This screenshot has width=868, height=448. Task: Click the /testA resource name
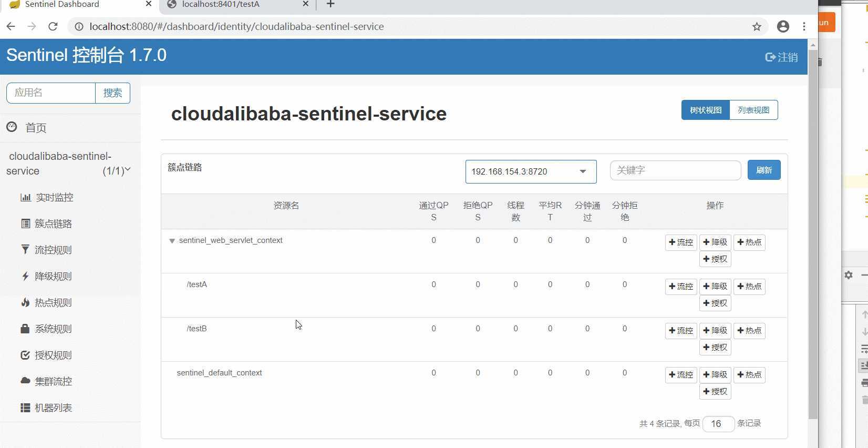(197, 284)
